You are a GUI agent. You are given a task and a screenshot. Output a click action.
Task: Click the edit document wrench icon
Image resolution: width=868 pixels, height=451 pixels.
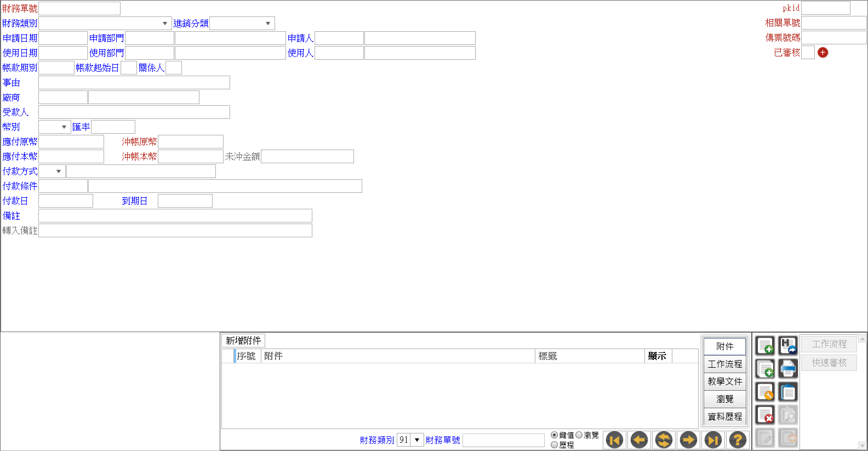tap(765, 392)
